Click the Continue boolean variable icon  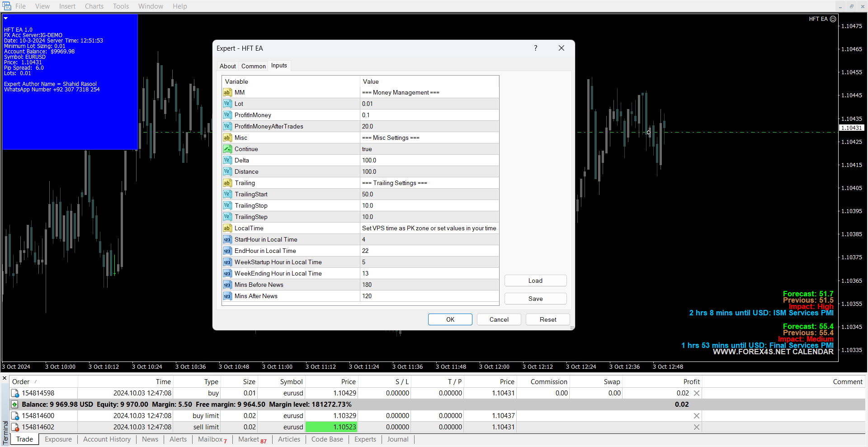point(227,149)
